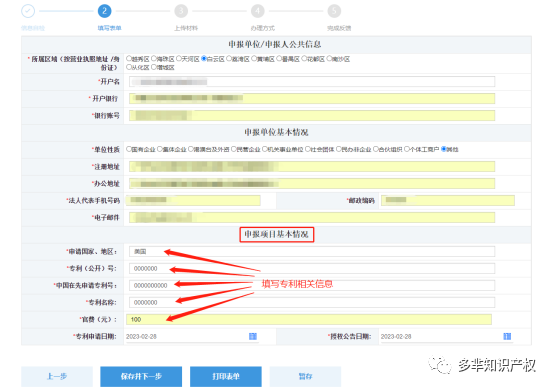This screenshot has width=553, height=390.
Task: Select the 天河区 district radio button
Action: [179, 59]
